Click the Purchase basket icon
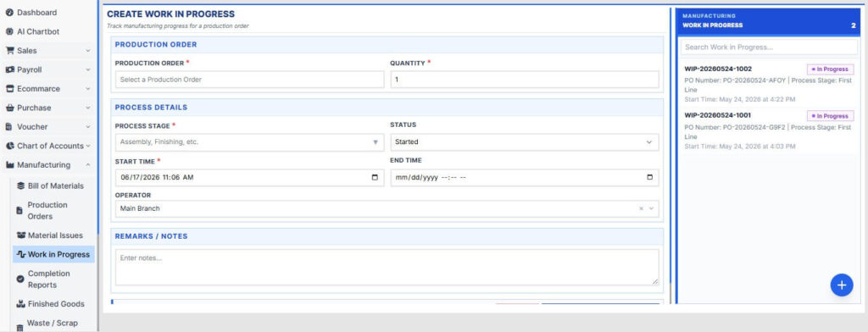This screenshot has width=868, height=332. tap(9, 108)
